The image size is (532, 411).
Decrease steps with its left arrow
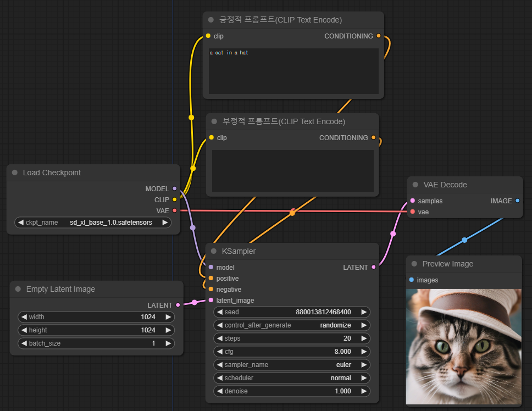pyautogui.click(x=219, y=338)
